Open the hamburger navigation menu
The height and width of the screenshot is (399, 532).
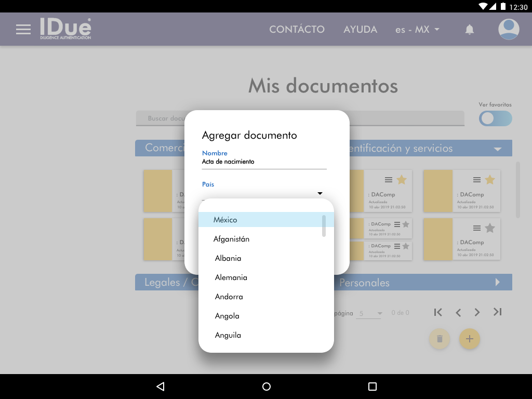(x=23, y=30)
